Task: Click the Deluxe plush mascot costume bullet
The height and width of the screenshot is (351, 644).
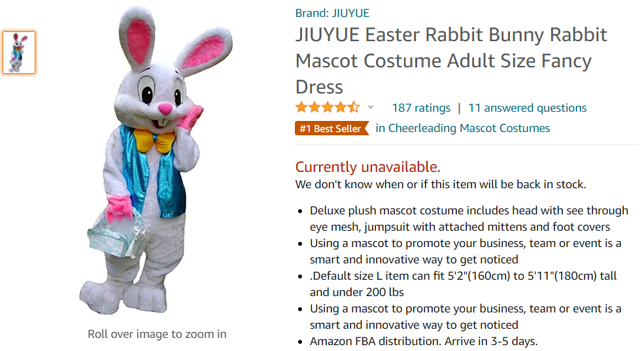Action: tap(469, 218)
